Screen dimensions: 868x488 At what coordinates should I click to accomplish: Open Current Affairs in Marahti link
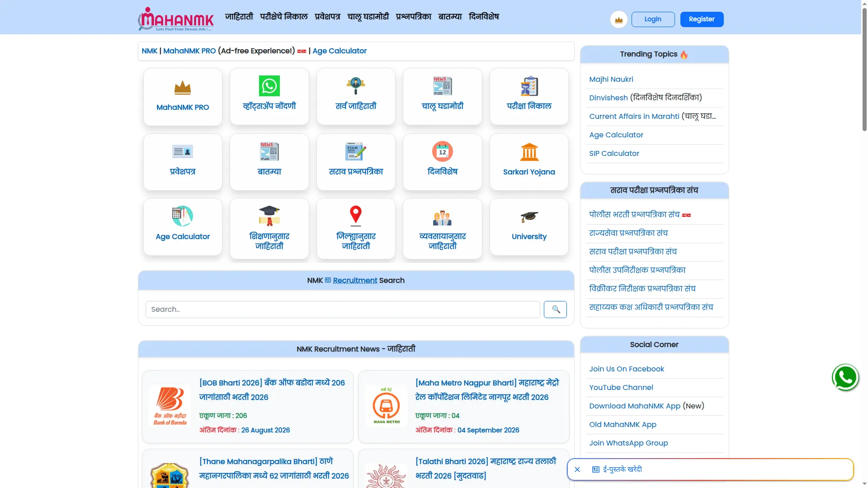click(634, 117)
